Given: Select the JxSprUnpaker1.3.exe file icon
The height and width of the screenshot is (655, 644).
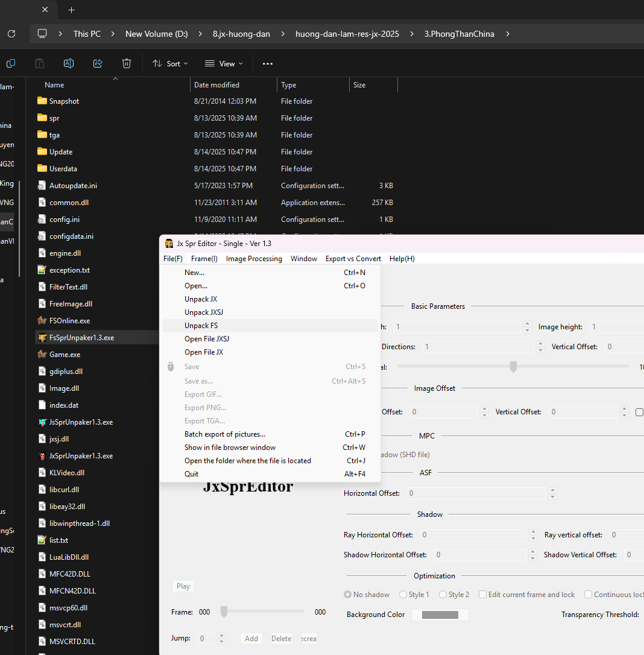Looking at the screenshot, I should (42, 456).
